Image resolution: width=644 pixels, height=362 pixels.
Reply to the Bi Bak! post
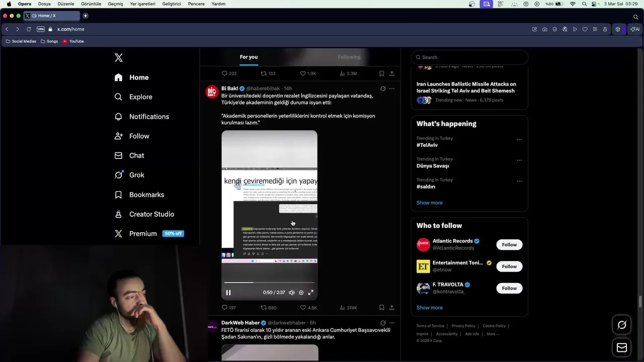(228, 308)
